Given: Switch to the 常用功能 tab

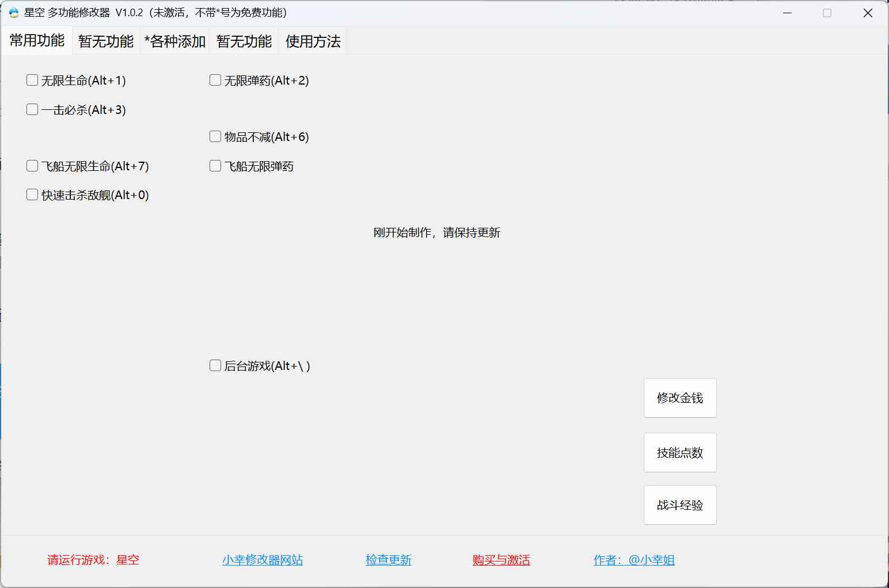Looking at the screenshot, I should (37, 41).
